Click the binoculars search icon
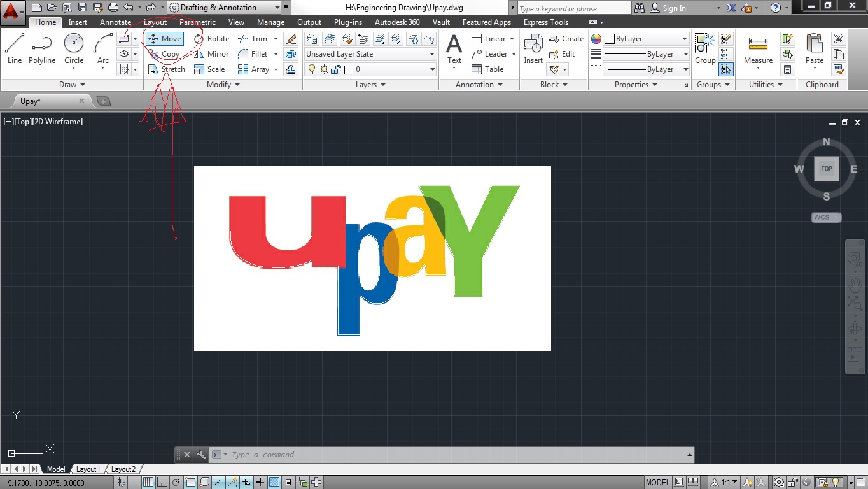The height and width of the screenshot is (489, 868). coord(640,8)
